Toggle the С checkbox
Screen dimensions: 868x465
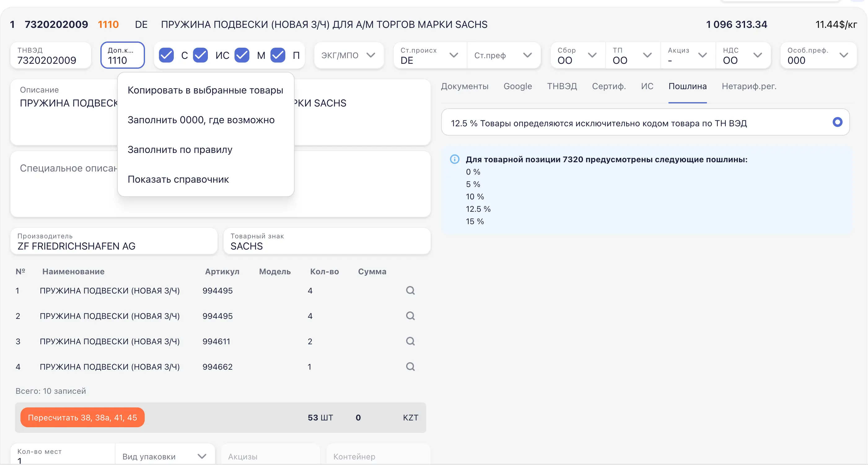click(x=166, y=55)
